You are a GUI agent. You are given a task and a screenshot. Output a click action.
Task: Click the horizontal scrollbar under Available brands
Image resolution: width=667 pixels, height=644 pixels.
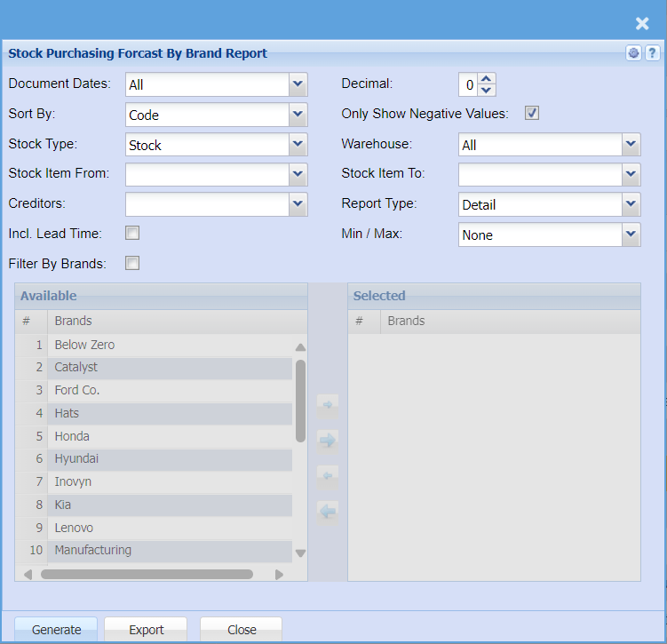(x=147, y=574)
